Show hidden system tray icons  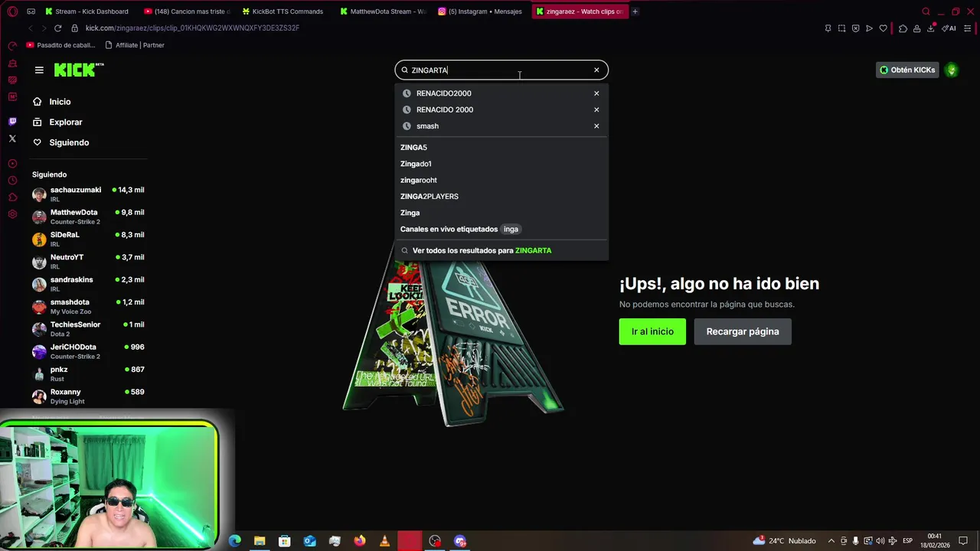(x=831, y=541)
